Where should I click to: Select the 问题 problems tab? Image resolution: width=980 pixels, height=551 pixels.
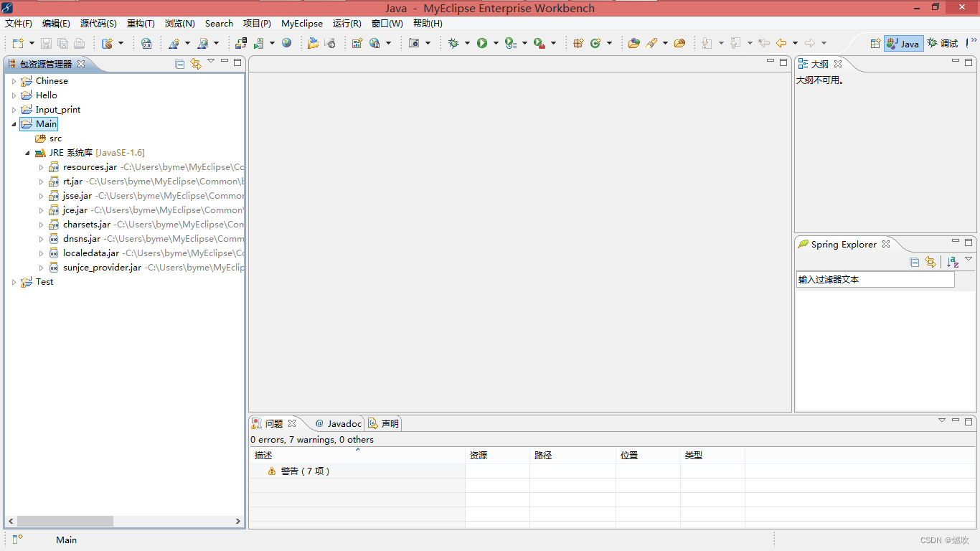point(274,424)
